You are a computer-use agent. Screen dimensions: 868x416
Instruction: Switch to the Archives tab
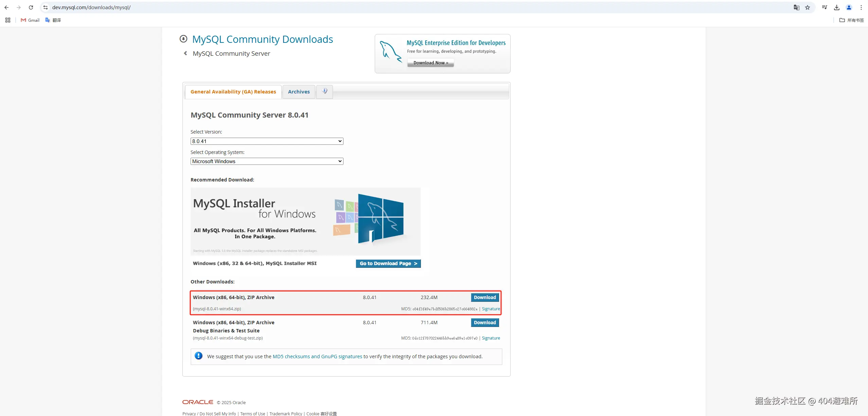(x=299, y=92)
